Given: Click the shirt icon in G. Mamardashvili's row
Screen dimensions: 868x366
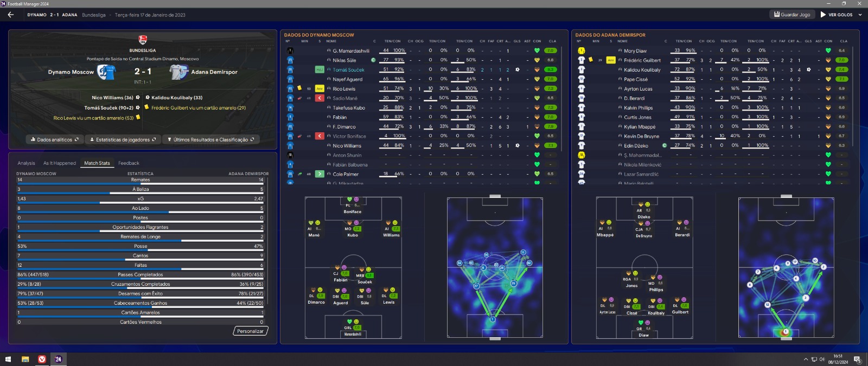Looking at the screenshot, I should click(x=290, y=50).
